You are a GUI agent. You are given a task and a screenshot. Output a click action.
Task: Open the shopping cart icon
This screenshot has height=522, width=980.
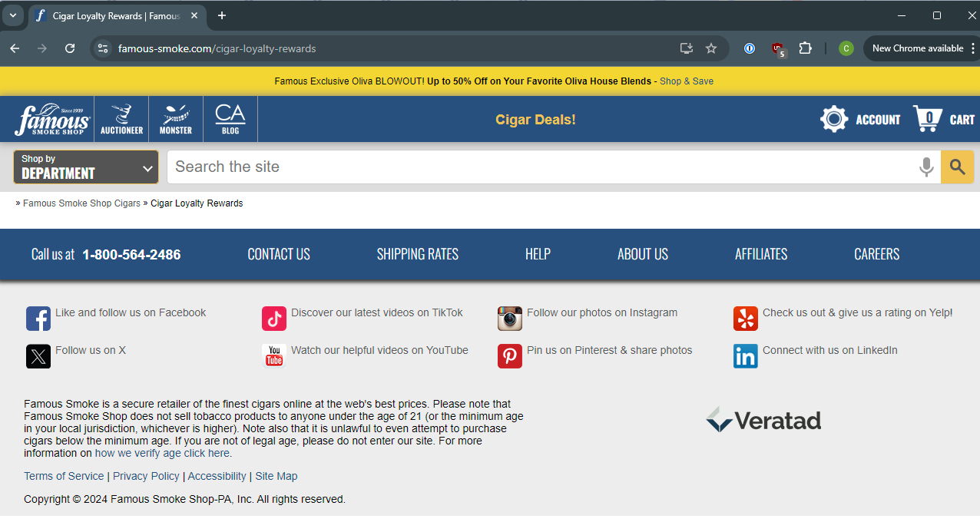pyautogui.click(x=928, y=119)
